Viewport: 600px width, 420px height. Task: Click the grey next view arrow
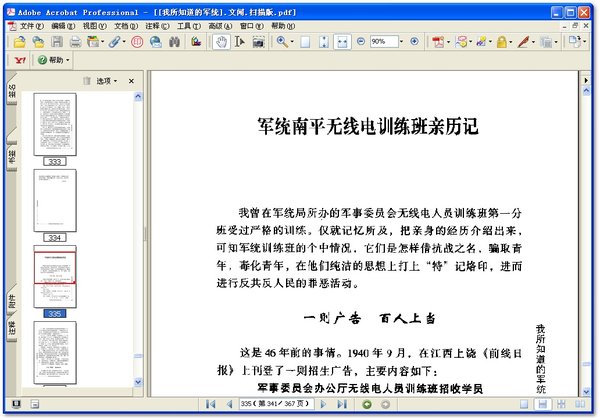coord(385,404)
